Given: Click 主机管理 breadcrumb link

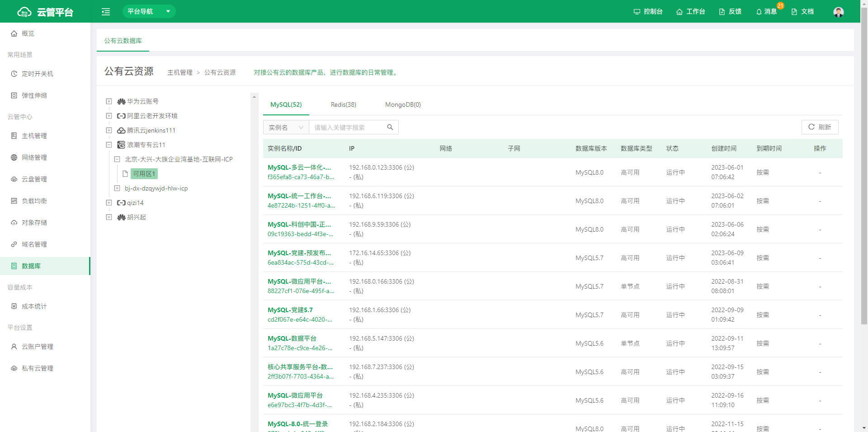Looking at the screenshot, I should pyautogui.click(x=180, y=72).
